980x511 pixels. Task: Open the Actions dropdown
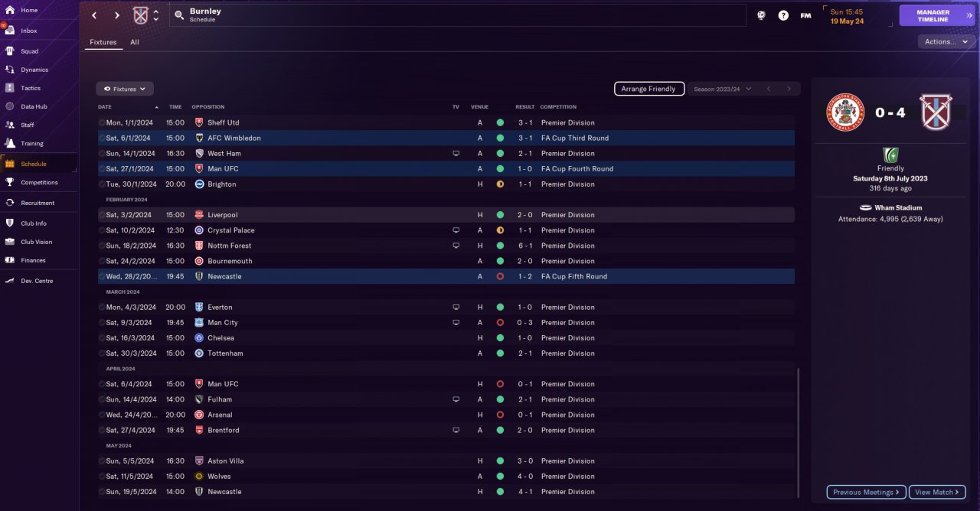947,42
